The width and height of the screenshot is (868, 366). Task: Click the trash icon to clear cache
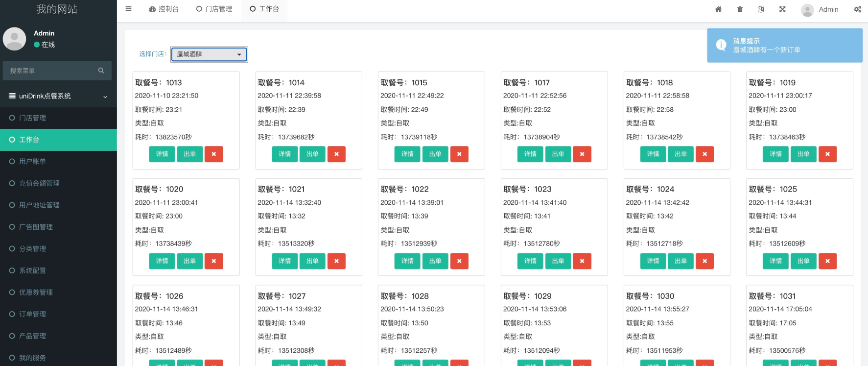click(x=740, y=9)
